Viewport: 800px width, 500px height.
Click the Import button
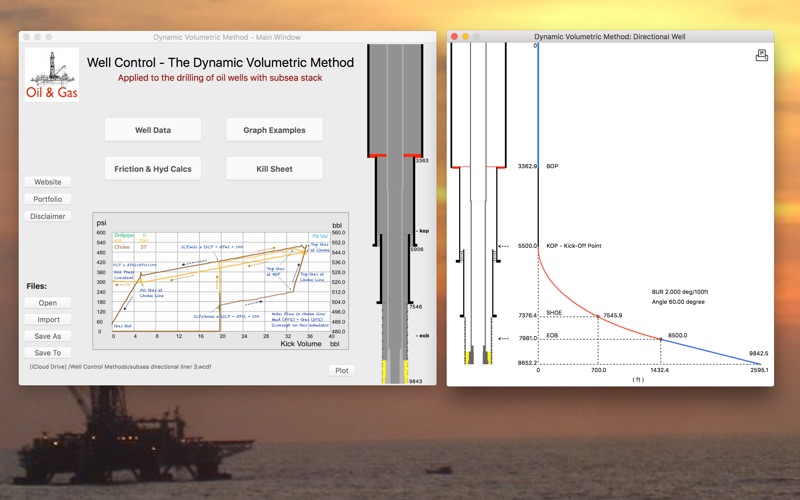(48, 319)
